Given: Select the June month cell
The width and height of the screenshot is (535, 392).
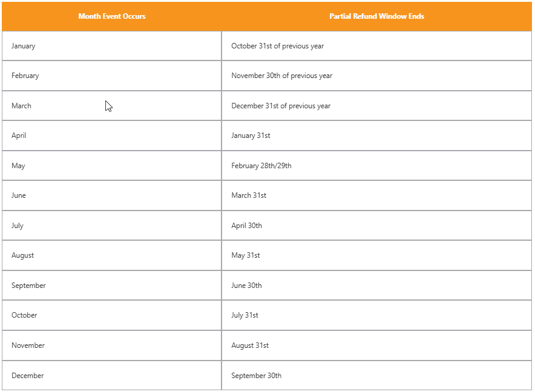Looking at the screenshot, I should [x=111, y=195].
